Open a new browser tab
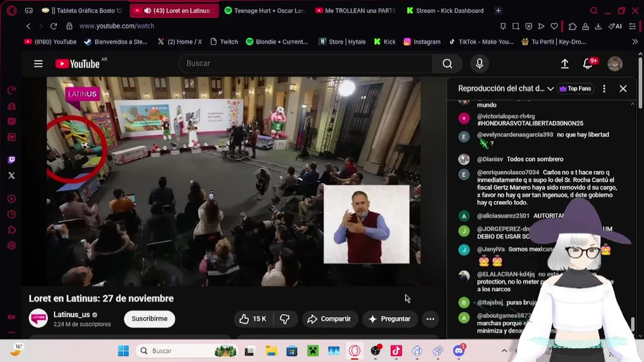Screen dimensions: 644x362 coord(498,11)
